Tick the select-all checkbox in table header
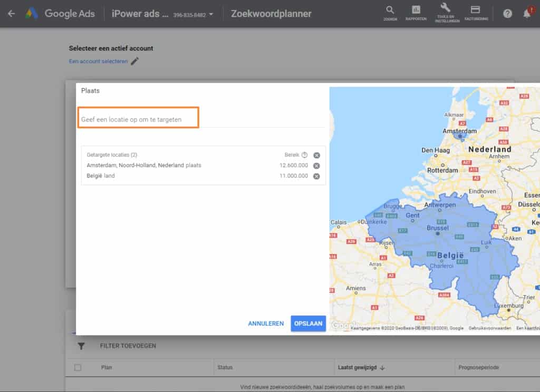540x392 pixels. coord(78,368)
